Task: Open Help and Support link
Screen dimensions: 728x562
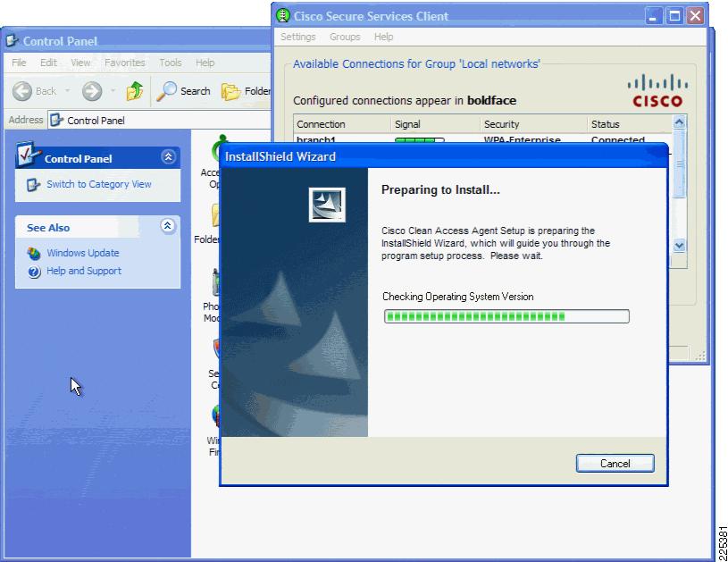Action: click(x=84, y=271)
